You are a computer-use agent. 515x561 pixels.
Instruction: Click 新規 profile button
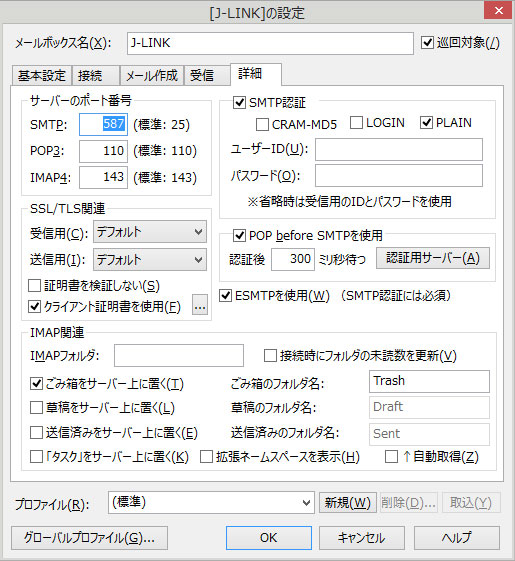(x=348, y=503)
